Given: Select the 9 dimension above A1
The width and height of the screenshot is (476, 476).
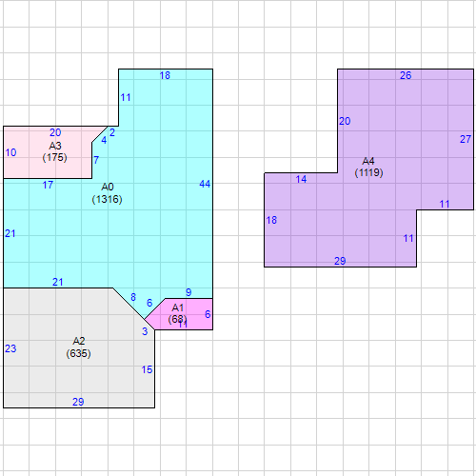Looking at the screenshot, I should point(188,292).
